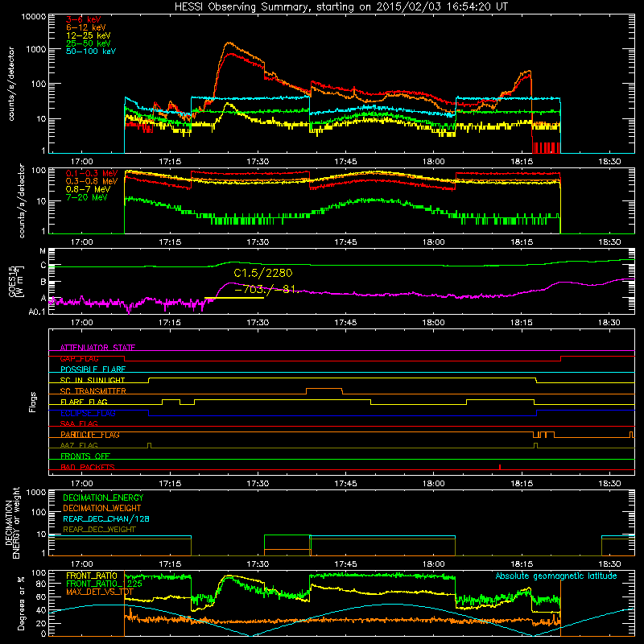Click the -703./-81. flare position annotation
This screenshot has height=644, width=644.
(266, 290)
